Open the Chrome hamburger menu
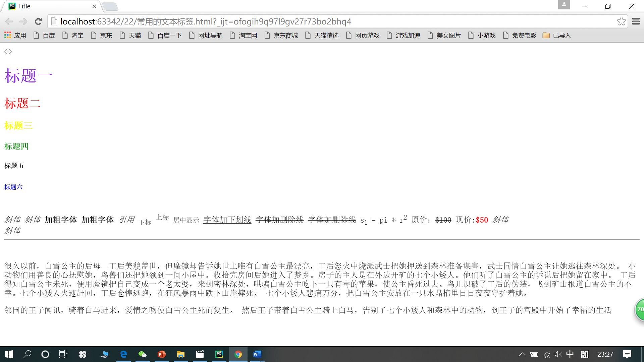This screenshot has height=362, width=644. click(x=636, y=21)
